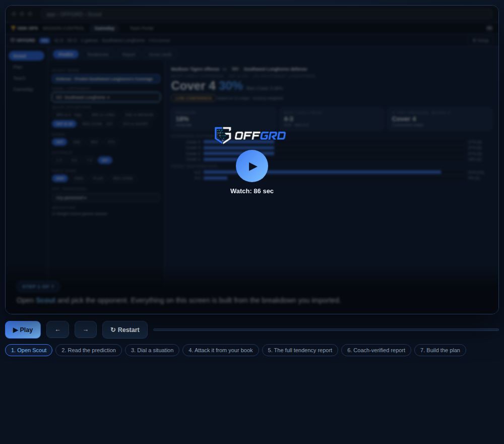Start the video with the large circular play button
The height and width of the screenshot is (444, 504).
pos(251,166)
